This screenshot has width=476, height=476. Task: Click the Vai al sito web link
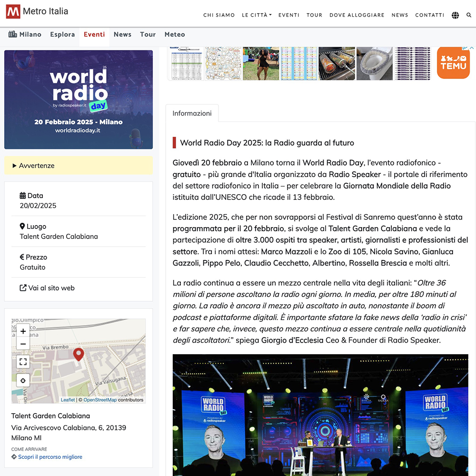tap(51, 288)
